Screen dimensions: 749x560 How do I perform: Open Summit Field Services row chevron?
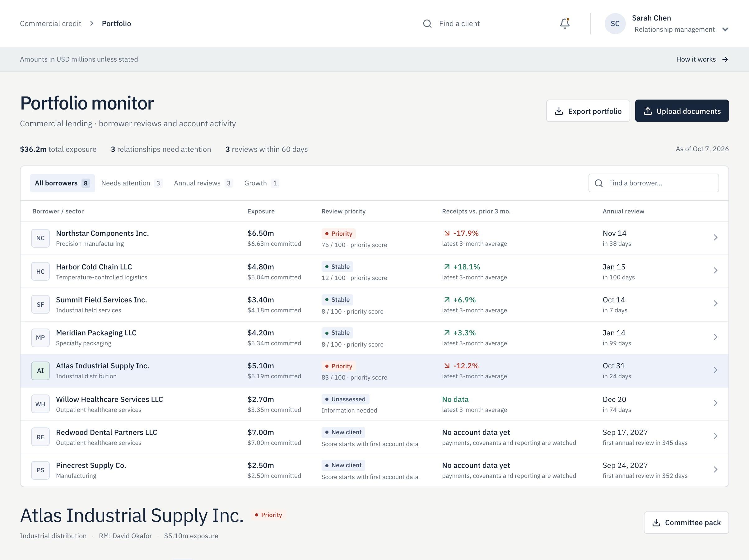click(715, 304)
